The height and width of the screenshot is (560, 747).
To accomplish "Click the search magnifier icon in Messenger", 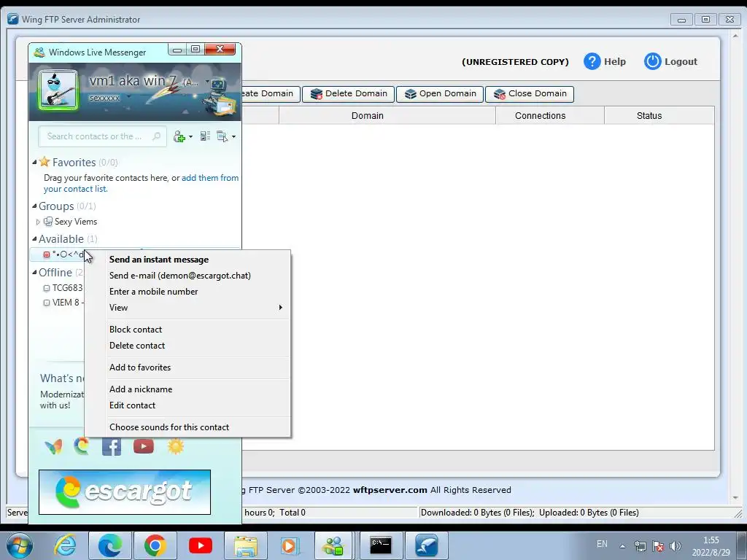I will (156, 136).
